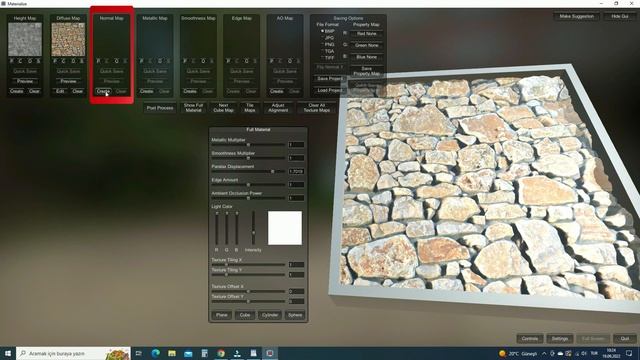Adjust the Light Intensity vertical slider
The height and width of the screenshot is (360, 640).
[x=253, y=228]
